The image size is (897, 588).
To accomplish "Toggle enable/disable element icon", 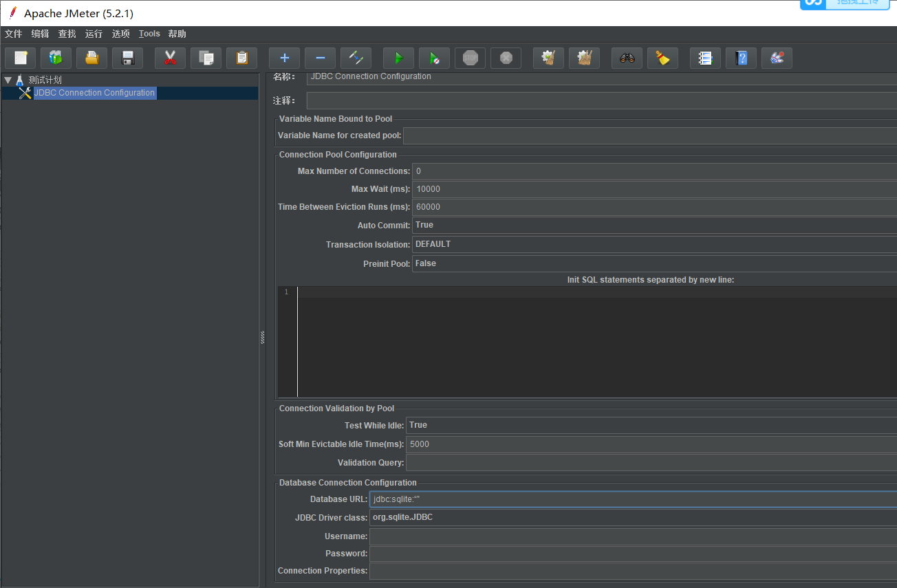I will pos(356,58).
